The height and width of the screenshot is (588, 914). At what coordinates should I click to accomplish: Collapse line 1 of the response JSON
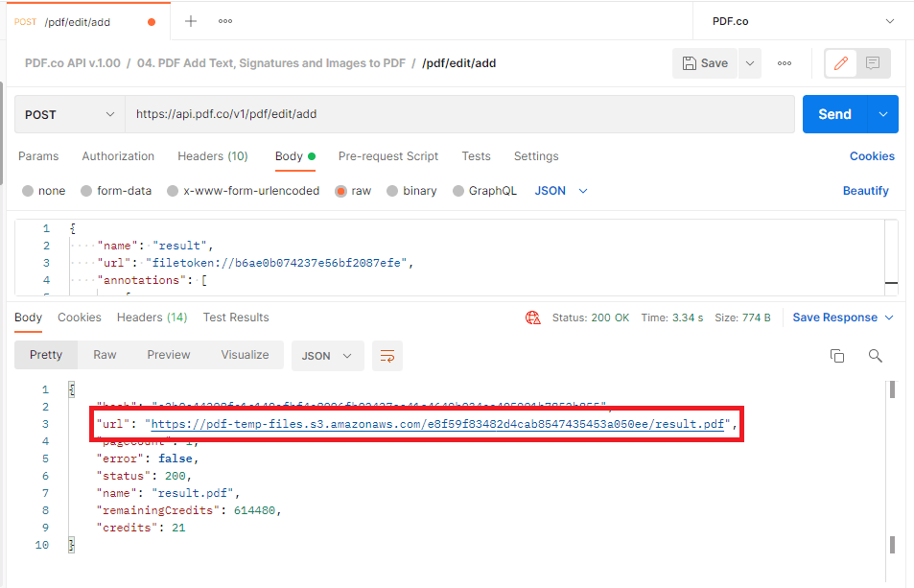click(x=69, y=388)
